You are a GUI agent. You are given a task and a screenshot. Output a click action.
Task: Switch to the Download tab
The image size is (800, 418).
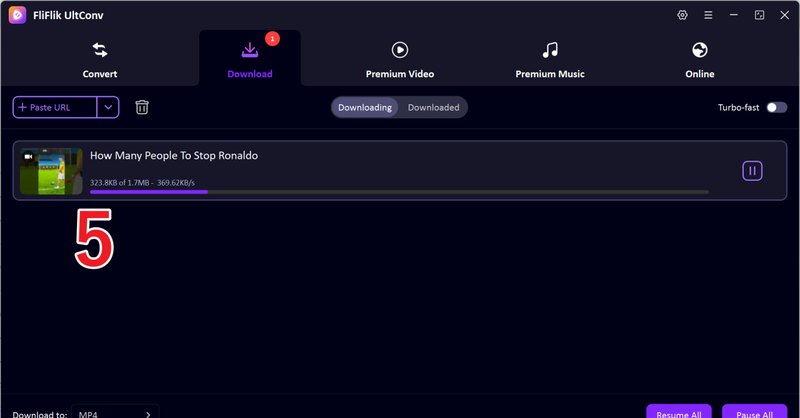pyautogui.click(x=249, y=60)
